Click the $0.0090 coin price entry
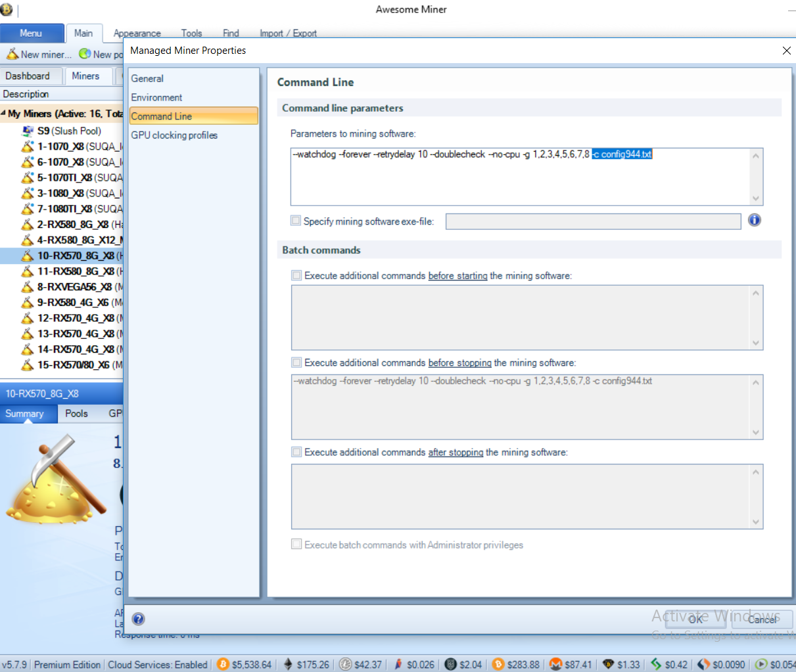Image resolution: width=796 pixels, height=672 pixels. (x=722, y=664)
